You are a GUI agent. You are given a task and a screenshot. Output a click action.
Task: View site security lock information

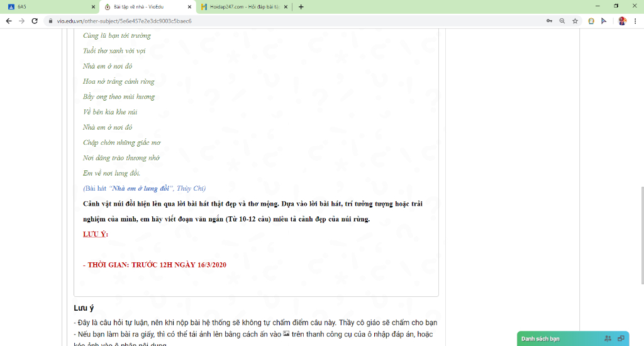point(50,21)
